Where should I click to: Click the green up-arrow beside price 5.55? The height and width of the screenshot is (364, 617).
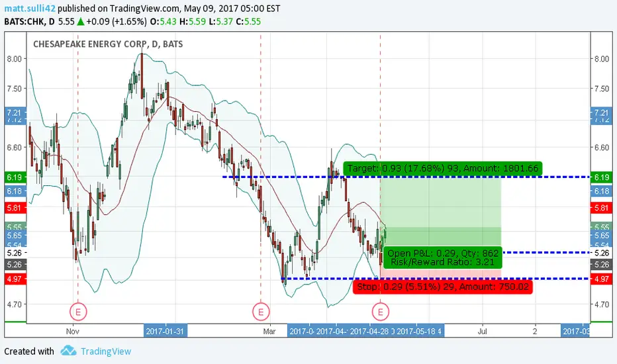click(x=80, y=21)
